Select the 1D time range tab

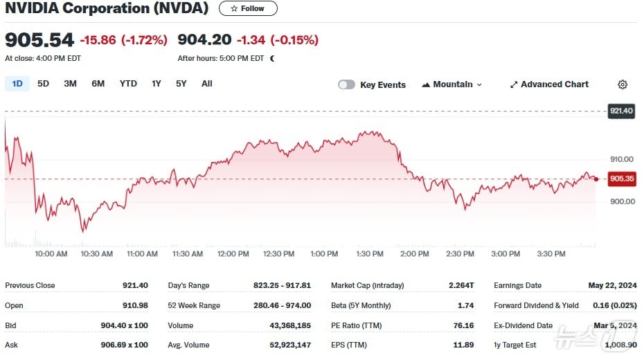pyautogui.click(x=17, y=84)
